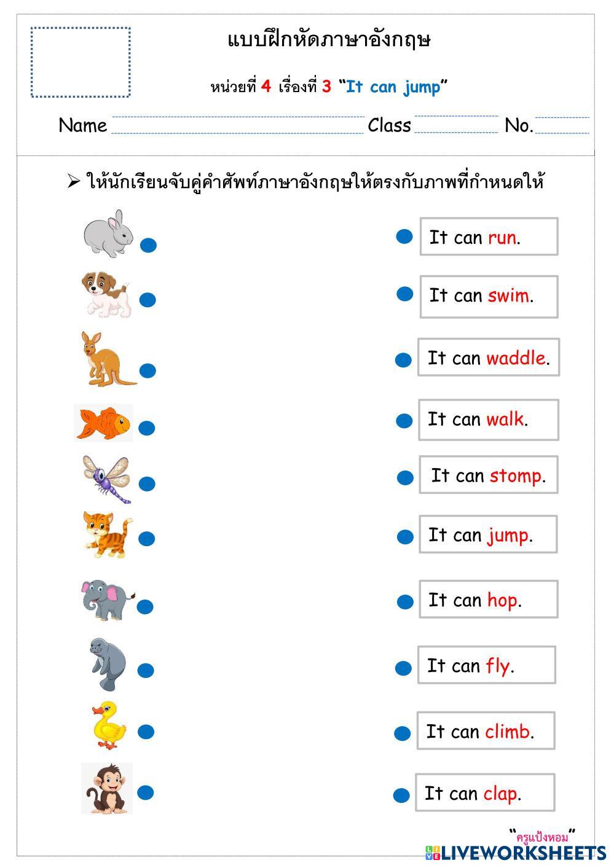Click the gray elephant picture

pyautogui.click(x=106, y=600)
